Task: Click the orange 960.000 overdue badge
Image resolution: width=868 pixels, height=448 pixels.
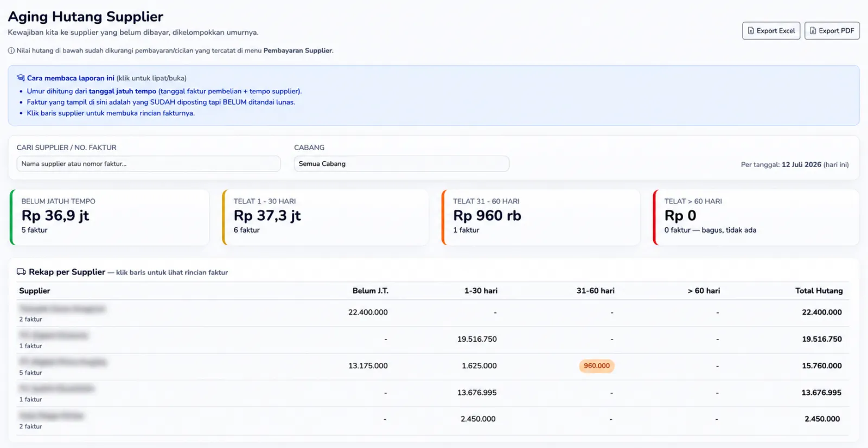Action: [x=597, y=366]
